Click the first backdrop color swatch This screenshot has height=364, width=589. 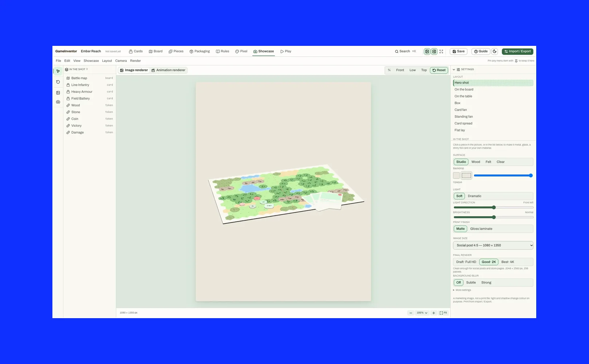(x=456, y=175)
